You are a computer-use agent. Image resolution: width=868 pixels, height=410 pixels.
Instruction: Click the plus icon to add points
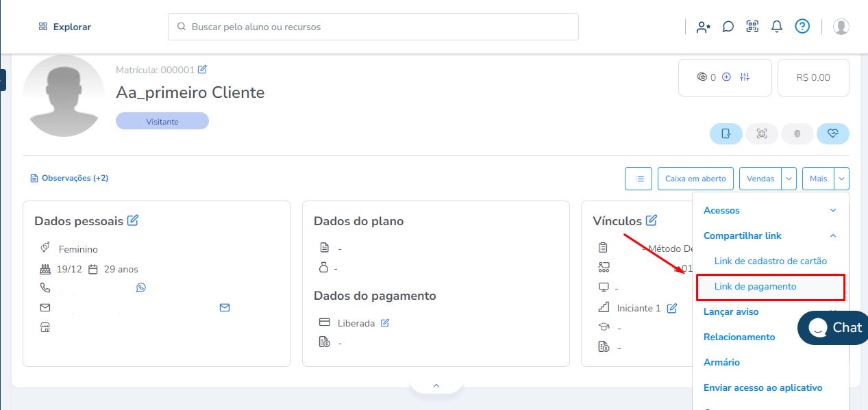pos(727,77)
